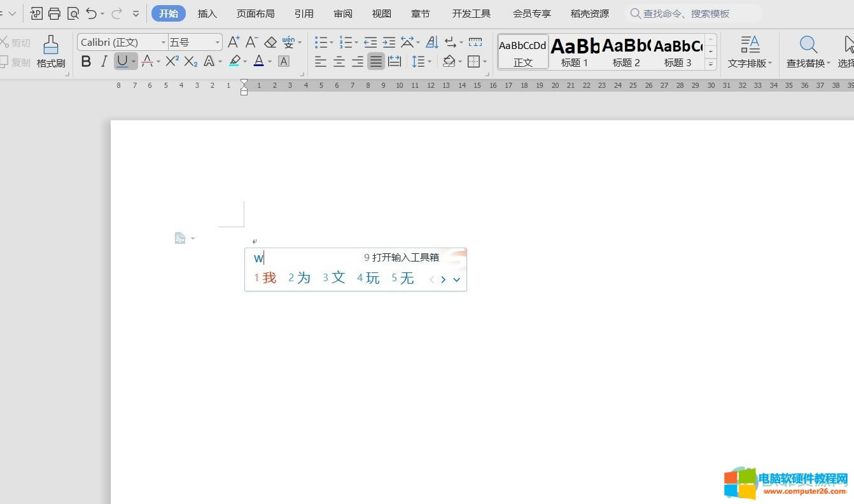Toggle italic formatting

click(x=104, y=62)
